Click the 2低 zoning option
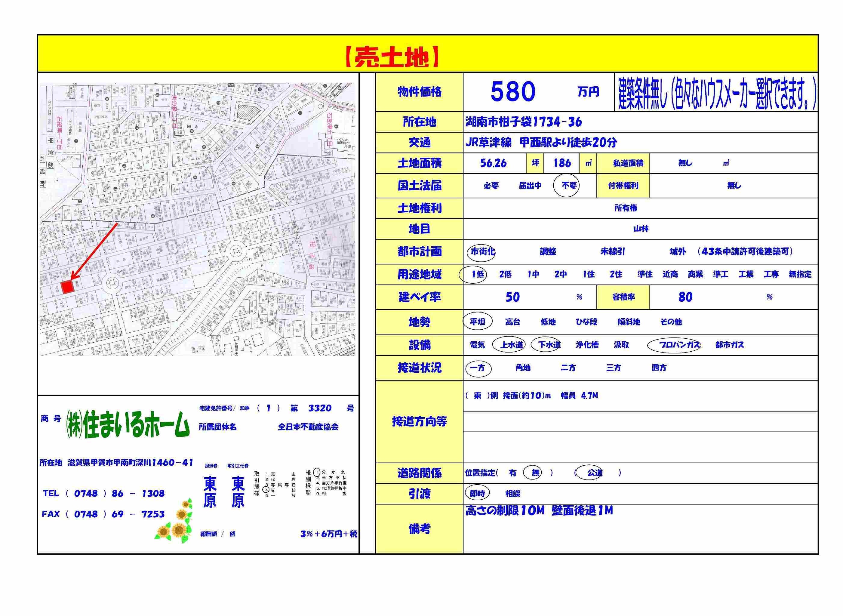Viewport: 843px width, 616px height. [505, 274]
